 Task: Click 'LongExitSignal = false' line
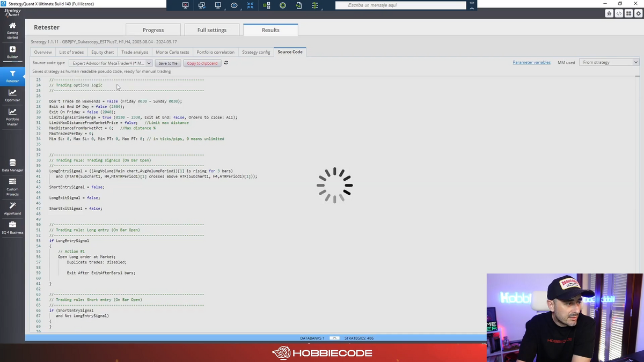76,198
